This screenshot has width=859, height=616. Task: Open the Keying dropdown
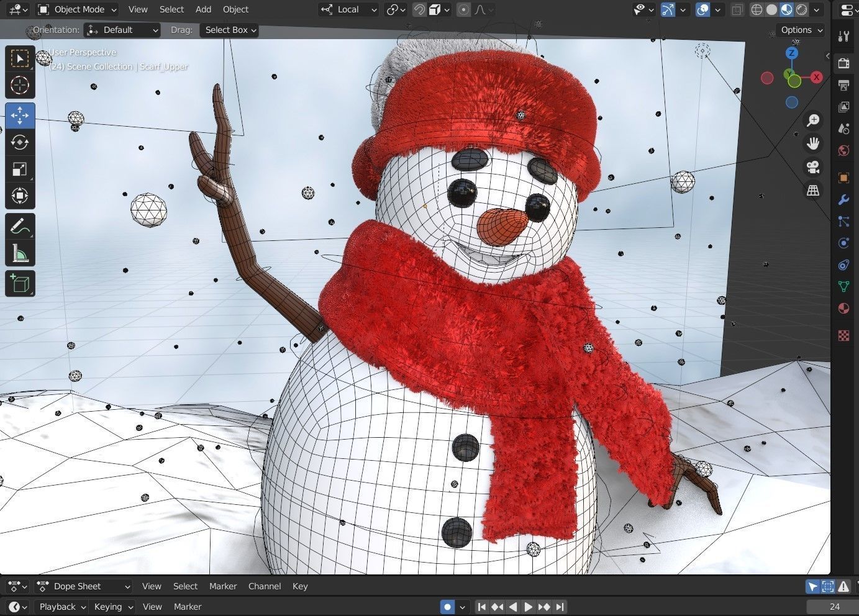click(x=112, y=607)
